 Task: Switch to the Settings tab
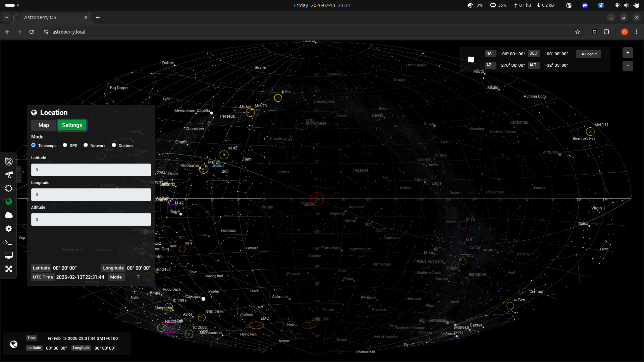72,125
